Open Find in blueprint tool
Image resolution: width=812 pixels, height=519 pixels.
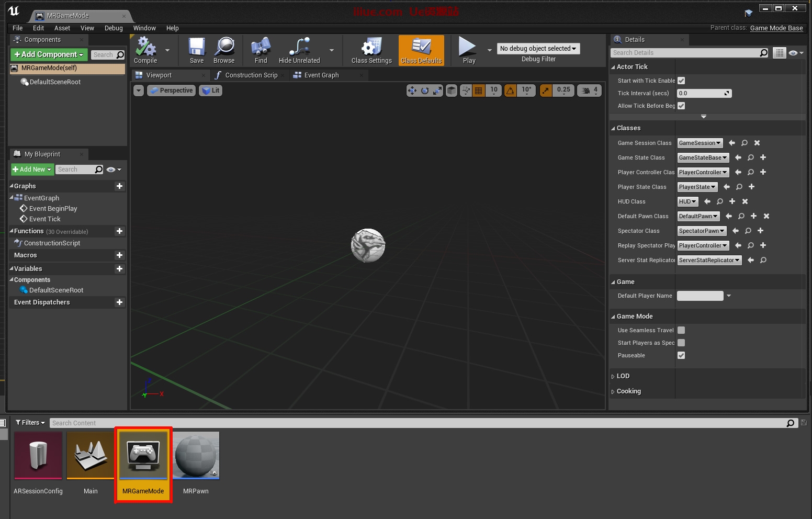coord(261,47)
